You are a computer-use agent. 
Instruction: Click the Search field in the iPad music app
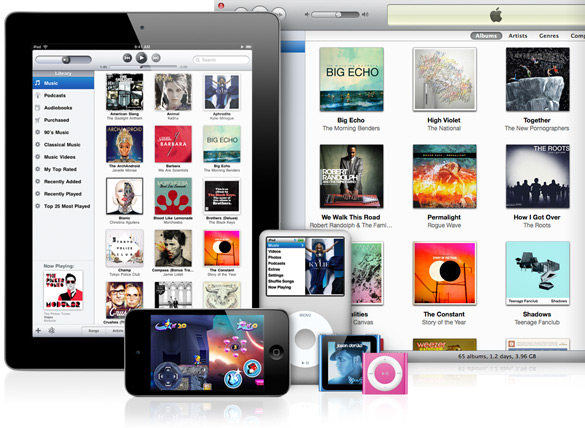click(221, 60)
